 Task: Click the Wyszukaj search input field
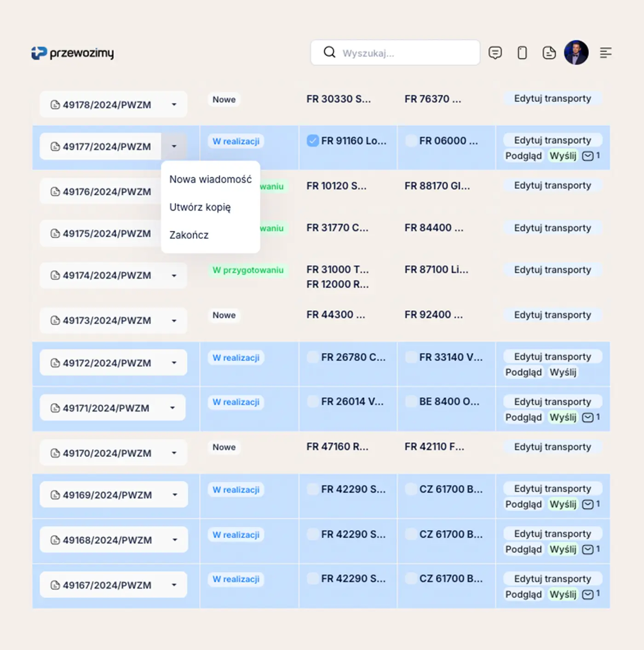[396, 52]
